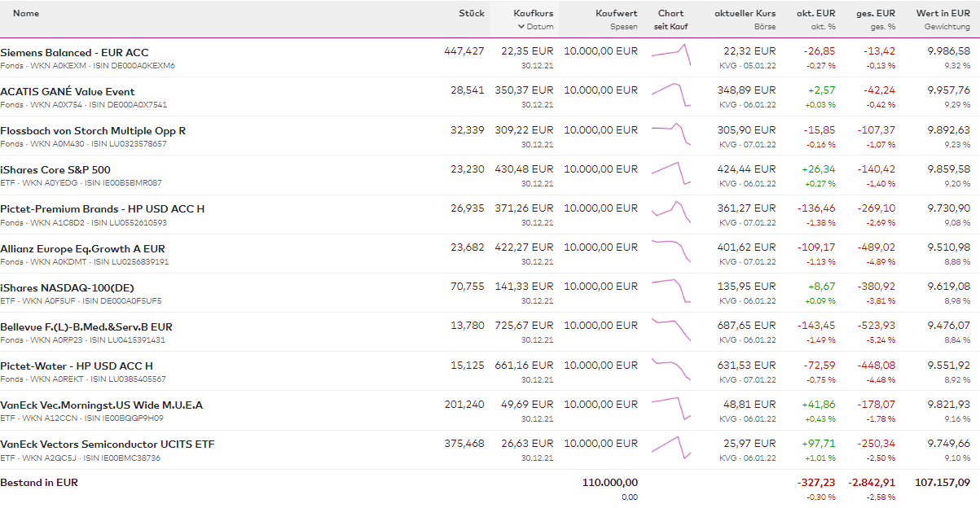Sort the table by Name column
Screen dimensions: 980x508
[26, 13]
